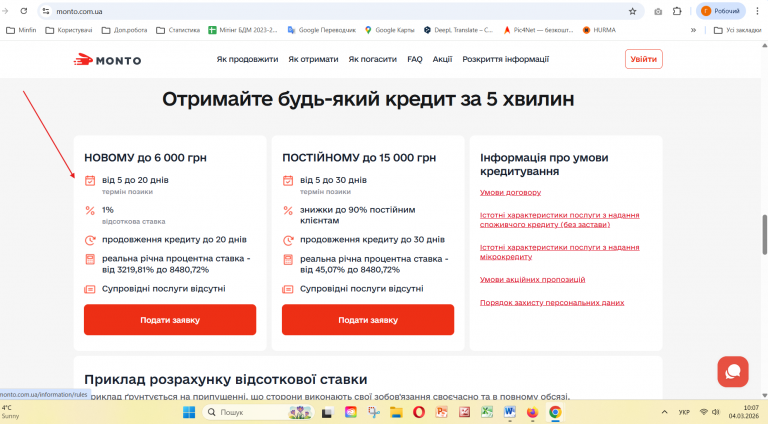Click the scrollbar down arrow

764,395
